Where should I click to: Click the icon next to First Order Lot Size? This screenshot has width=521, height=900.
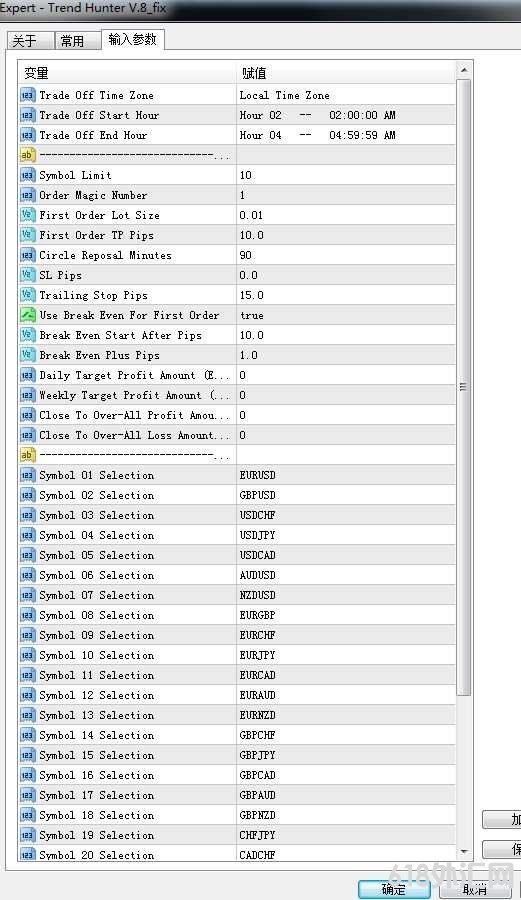tap(28, 215)
